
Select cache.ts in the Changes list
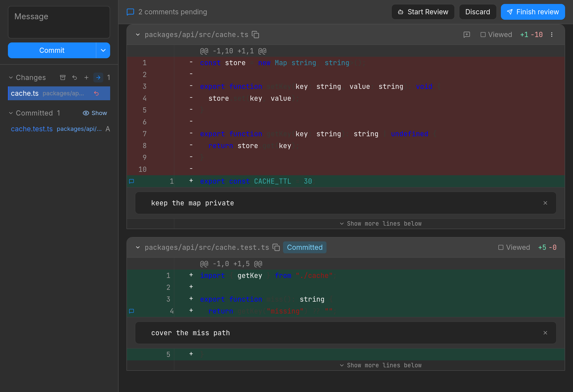[x=59, y=93]
